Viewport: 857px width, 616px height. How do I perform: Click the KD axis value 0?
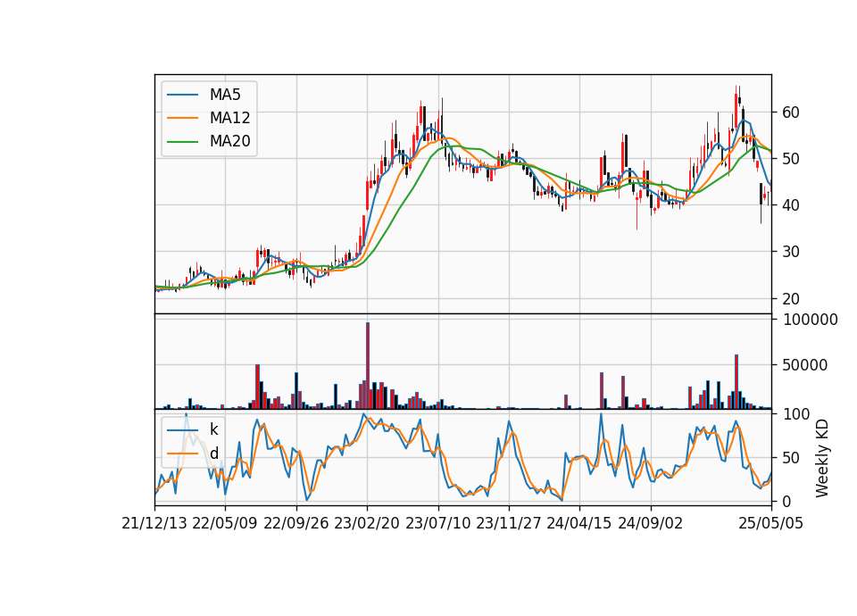(x=786, y=501)
